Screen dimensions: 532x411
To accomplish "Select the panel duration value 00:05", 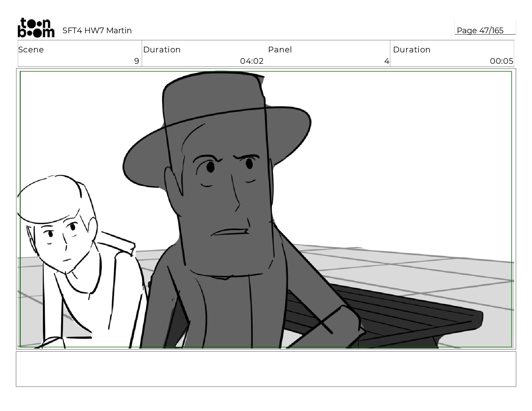I will (501, 61).
